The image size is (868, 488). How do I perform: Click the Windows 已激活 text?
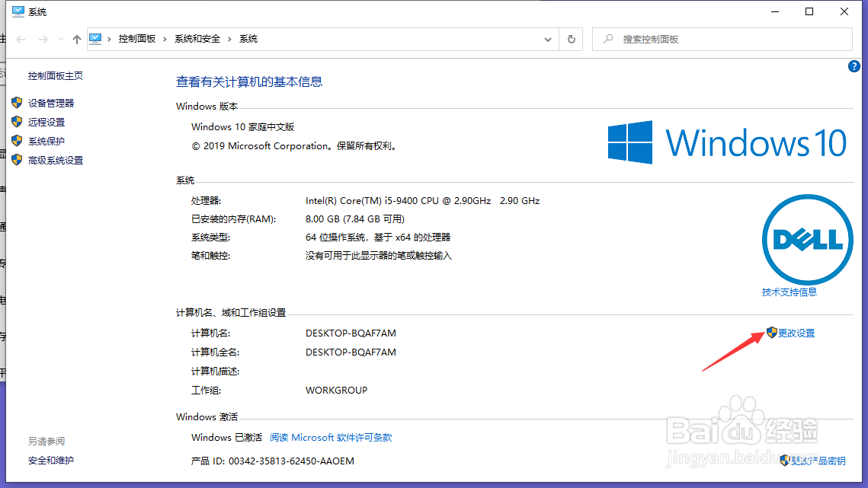[227, 438]
